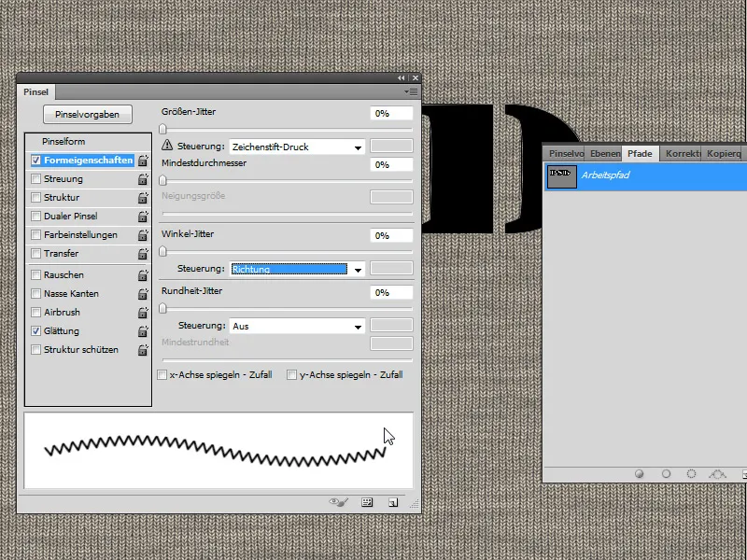Close the Pinsel panel
This screenshot has width=747, height=560.
(x=416, y=77)
